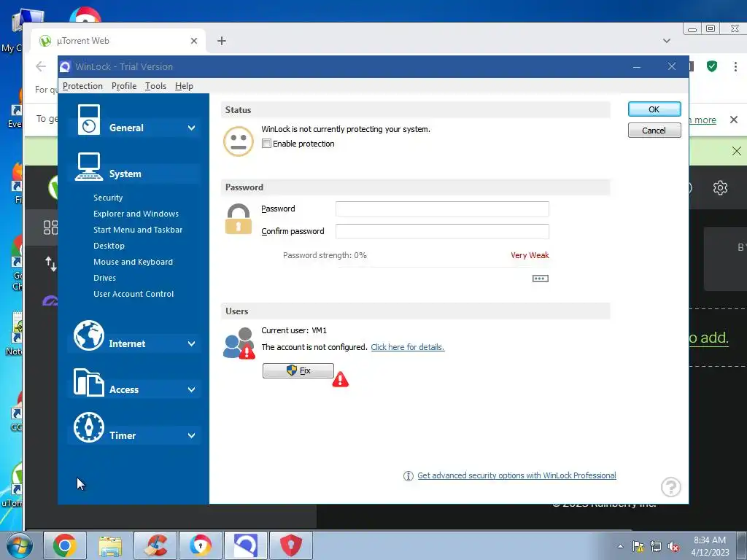Expand the Timer section chevron

[192, 435]
